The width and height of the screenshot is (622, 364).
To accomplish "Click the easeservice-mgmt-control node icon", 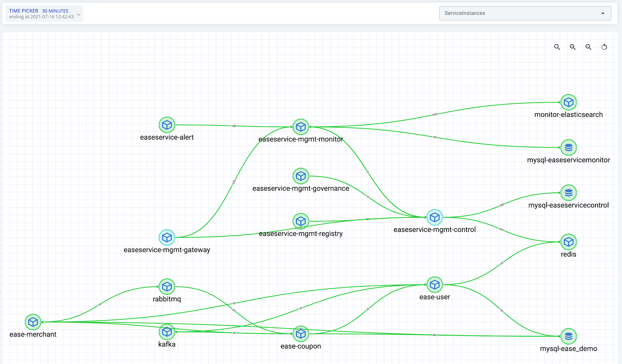I will 434,217.
